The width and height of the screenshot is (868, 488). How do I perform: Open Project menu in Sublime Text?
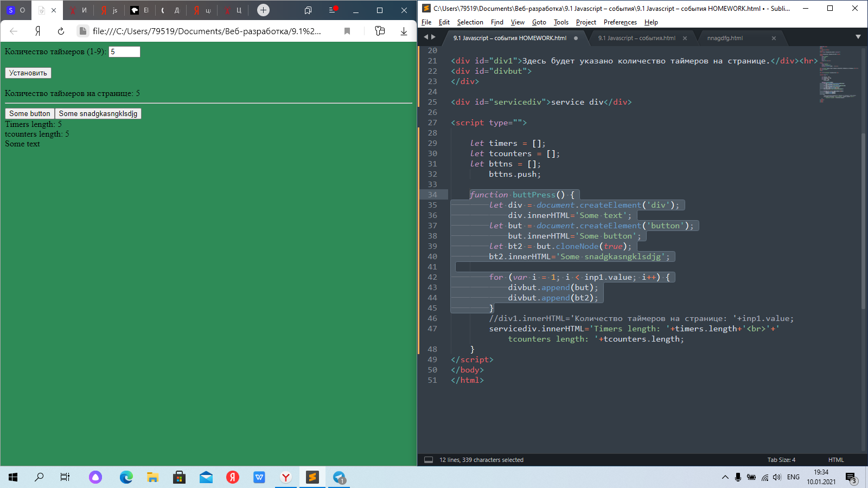pyautogui.click(x=586, y=22)
